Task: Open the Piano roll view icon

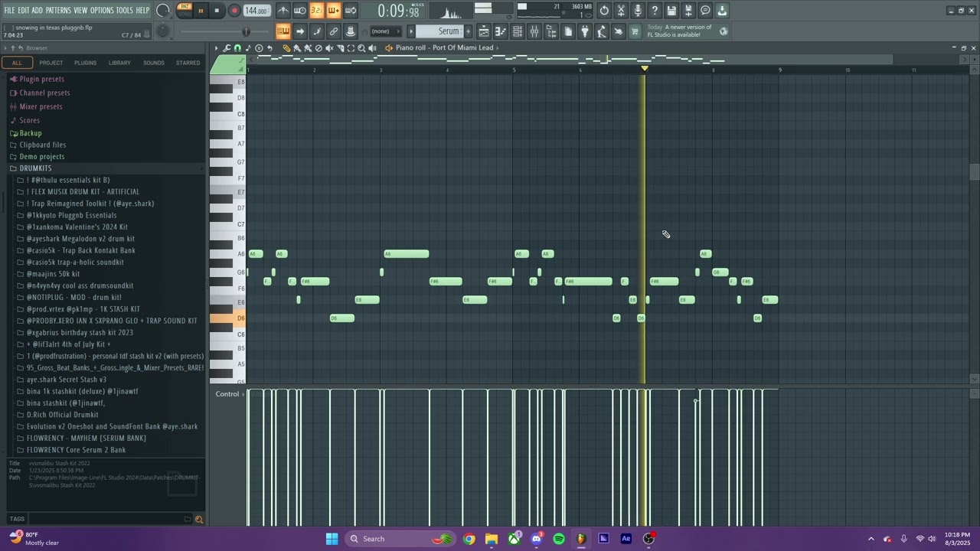Action: pos(501,31)
